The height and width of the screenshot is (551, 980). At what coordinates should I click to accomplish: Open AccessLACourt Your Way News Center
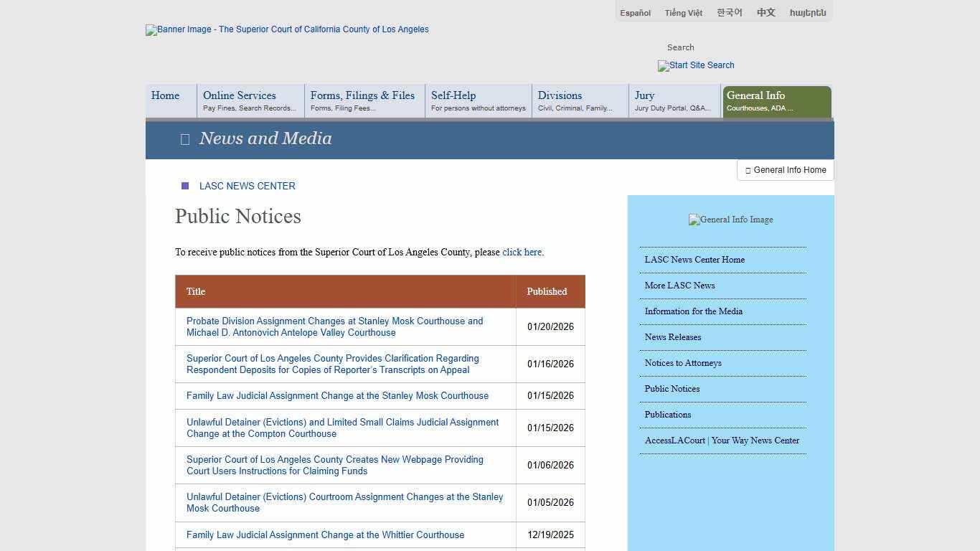pos(722,441)
